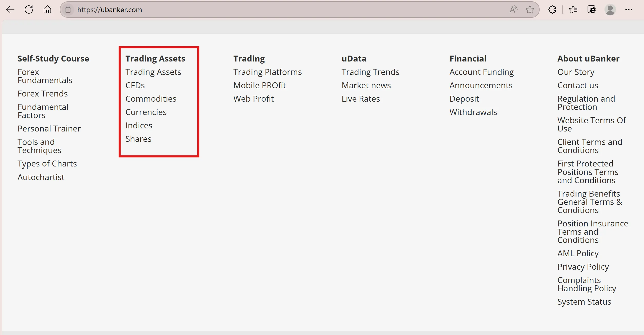Image resolution: width=644 pixels, height=335 pixels.
Task: Click the bold Trading column heading
Action: [x=249, y=59]
